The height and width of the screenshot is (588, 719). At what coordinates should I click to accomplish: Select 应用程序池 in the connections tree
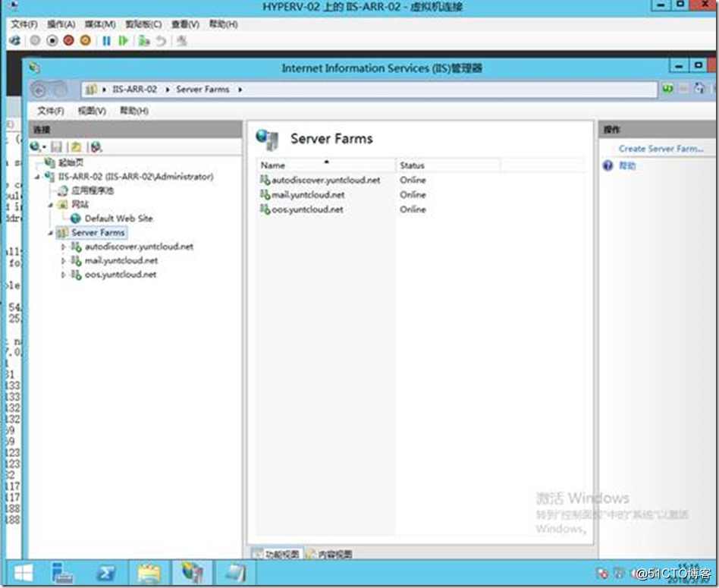(93, 190)
